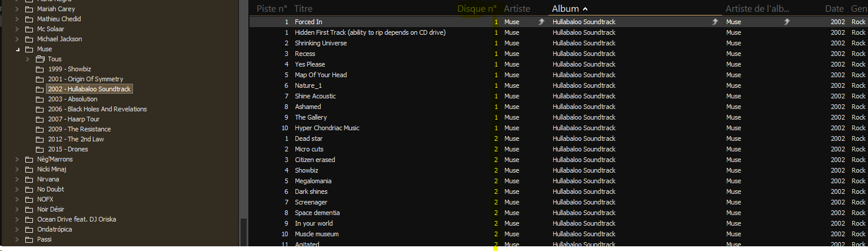This screenshot has width=868, height=251.
Task: Select the track Yes Please
Action: (x=310, y=64)
